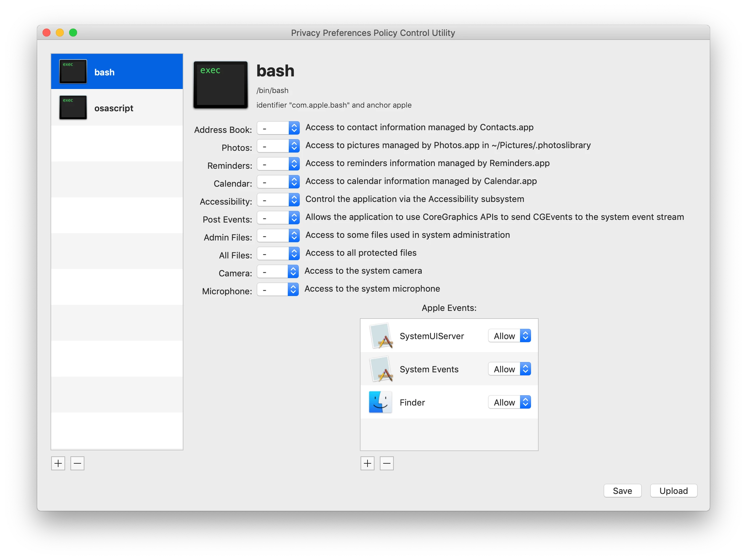747x560 pixels.
Task: Add a new executable with sidebar plus button
Action: [58, 463]
